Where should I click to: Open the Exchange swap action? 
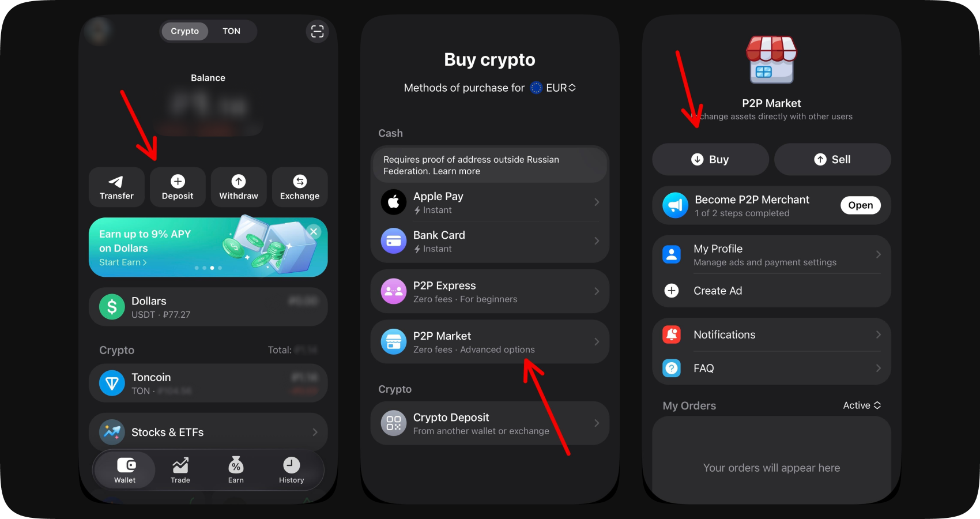(x=300, y=187)
